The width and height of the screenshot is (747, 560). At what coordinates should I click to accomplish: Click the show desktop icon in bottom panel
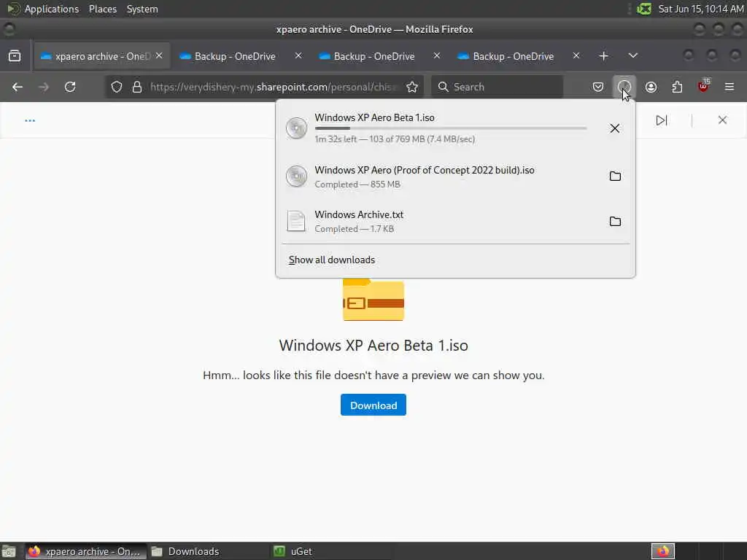(9, 552)
